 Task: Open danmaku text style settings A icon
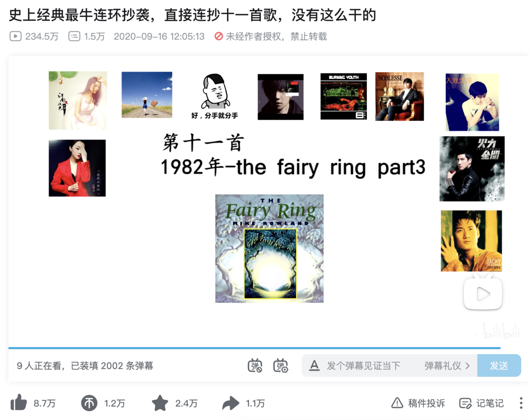click(314, 365)
